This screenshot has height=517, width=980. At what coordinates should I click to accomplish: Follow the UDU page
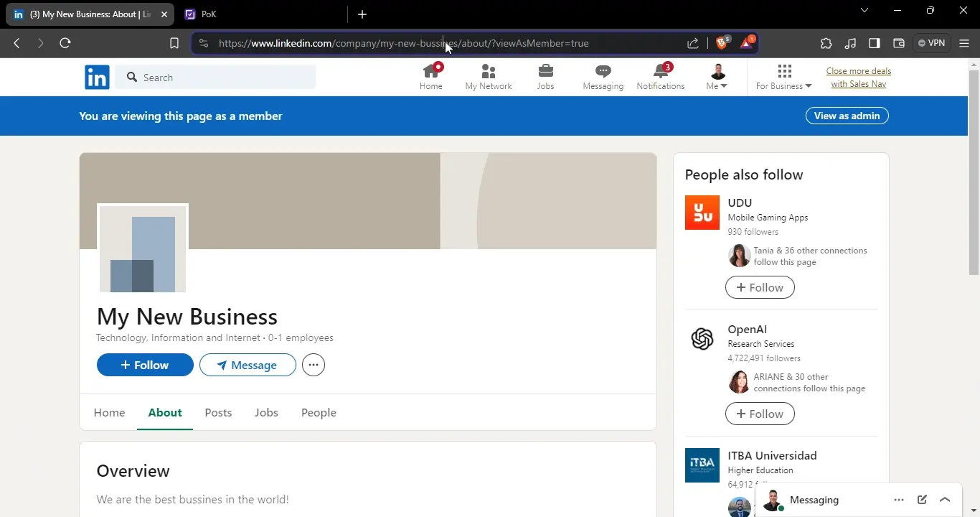pos(760,287)
